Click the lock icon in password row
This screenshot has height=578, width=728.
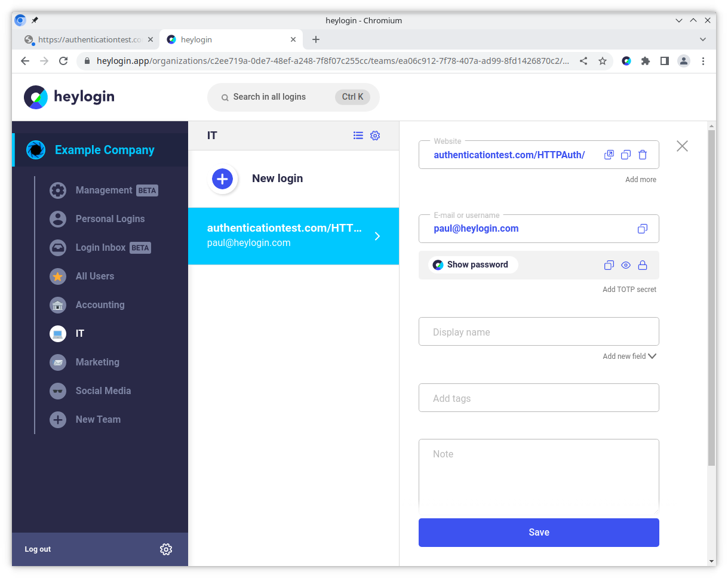click(643, 265)
